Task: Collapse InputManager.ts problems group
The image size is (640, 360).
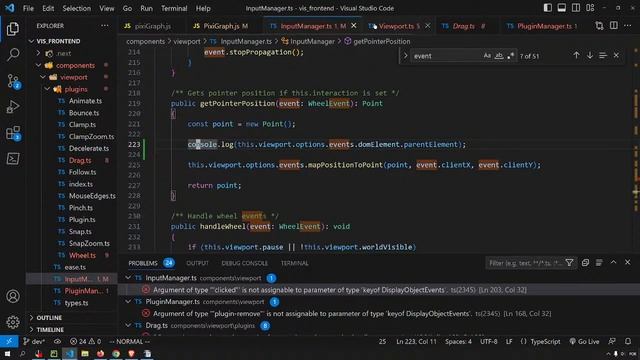Action: tap(128, 278)
